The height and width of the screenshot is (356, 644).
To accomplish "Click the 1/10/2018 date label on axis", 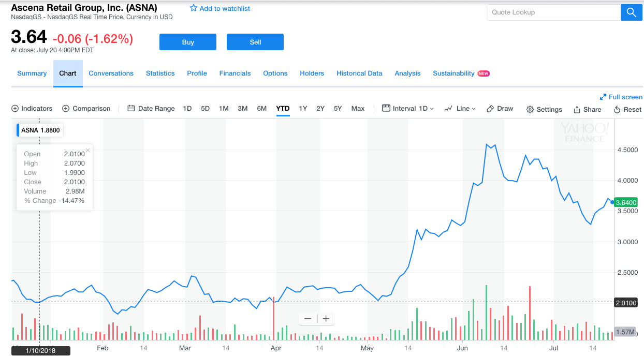I will pos(40,351).
